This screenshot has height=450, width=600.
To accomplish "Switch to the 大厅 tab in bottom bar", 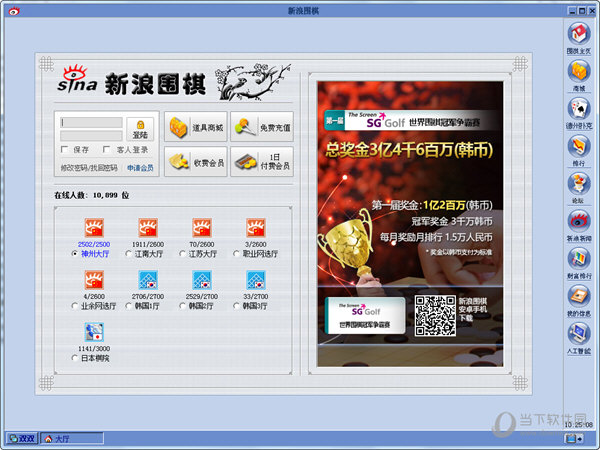I will (72, 439).
